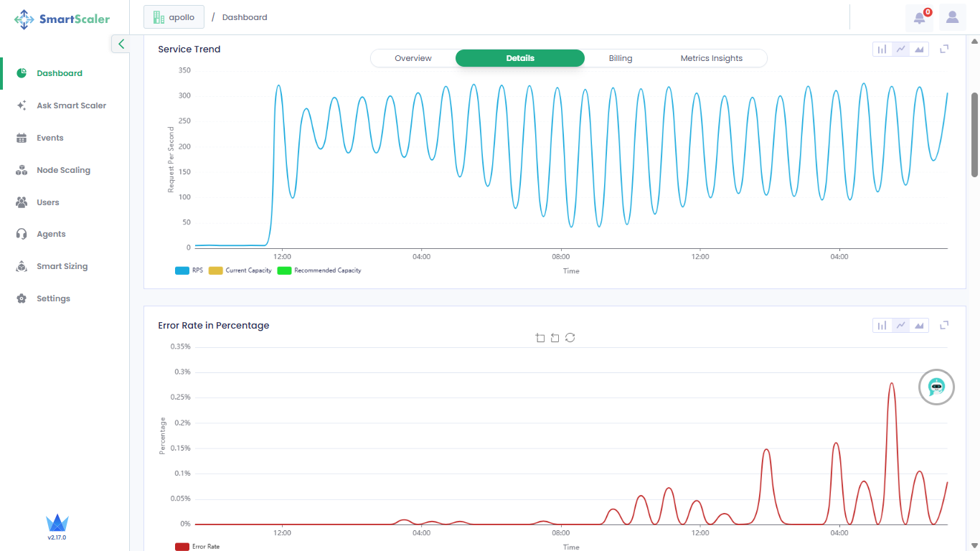The height and width of the screenshot is (551, 980).
Task: Open Ask Smart Scaler page
Action: pyautogui.click(x=71, y=105)
